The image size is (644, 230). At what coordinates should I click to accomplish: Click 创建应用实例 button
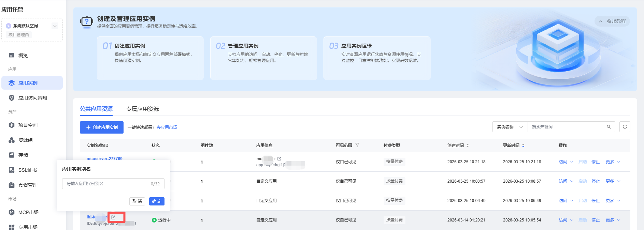pyautogui.click(x=102, y=127)
